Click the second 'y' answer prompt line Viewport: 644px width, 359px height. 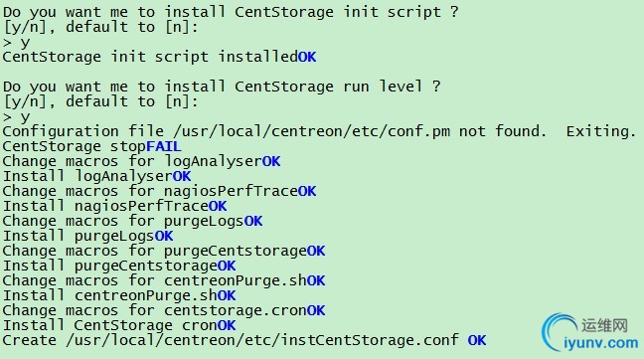point(17,117)
